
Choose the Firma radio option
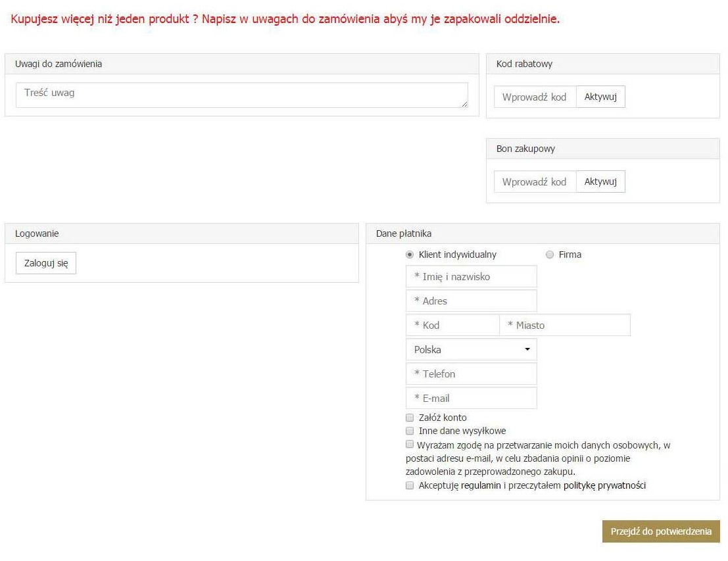tap(550, 255)
